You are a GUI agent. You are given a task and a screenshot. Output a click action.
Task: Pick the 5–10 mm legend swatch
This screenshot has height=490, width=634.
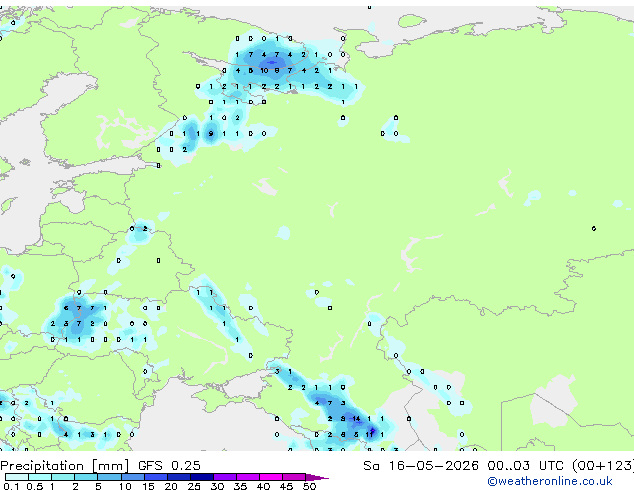coord(109,477)
